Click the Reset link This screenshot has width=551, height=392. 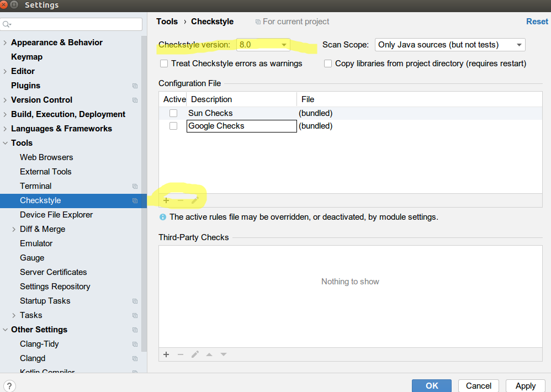[x=537, y=21]
